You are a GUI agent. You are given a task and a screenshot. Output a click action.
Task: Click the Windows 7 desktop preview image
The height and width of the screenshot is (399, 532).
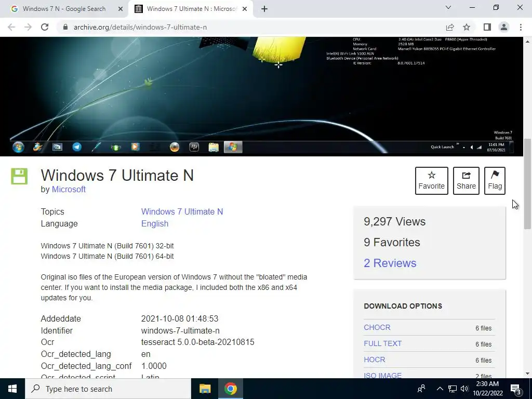tap(261, 96)
